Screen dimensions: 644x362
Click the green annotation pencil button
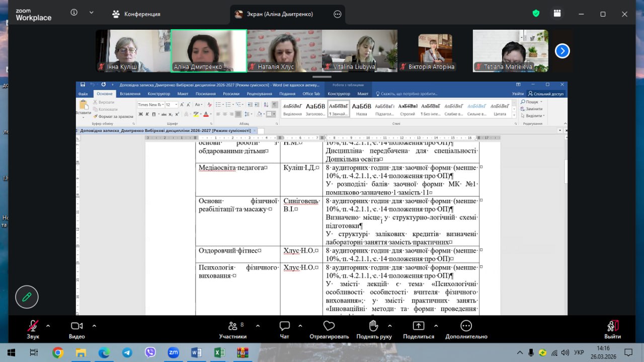coord(27,297)
